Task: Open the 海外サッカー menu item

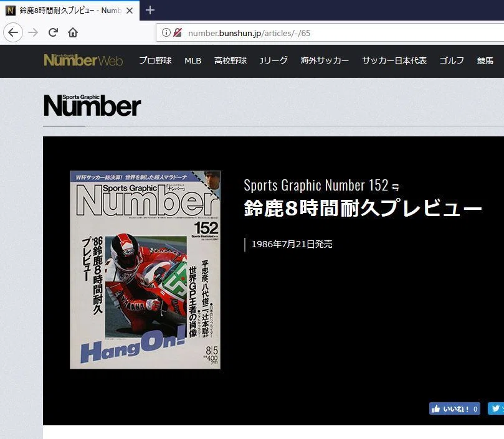Action: point(325,60)
